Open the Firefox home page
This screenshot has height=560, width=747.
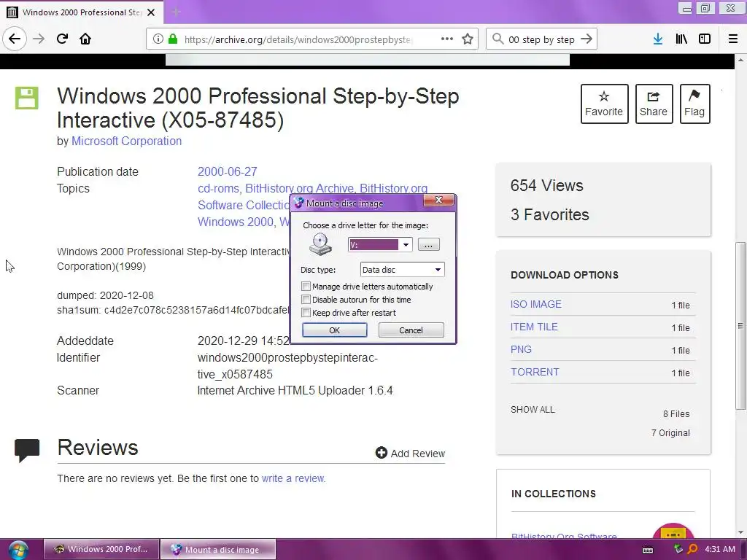(85, 39)
